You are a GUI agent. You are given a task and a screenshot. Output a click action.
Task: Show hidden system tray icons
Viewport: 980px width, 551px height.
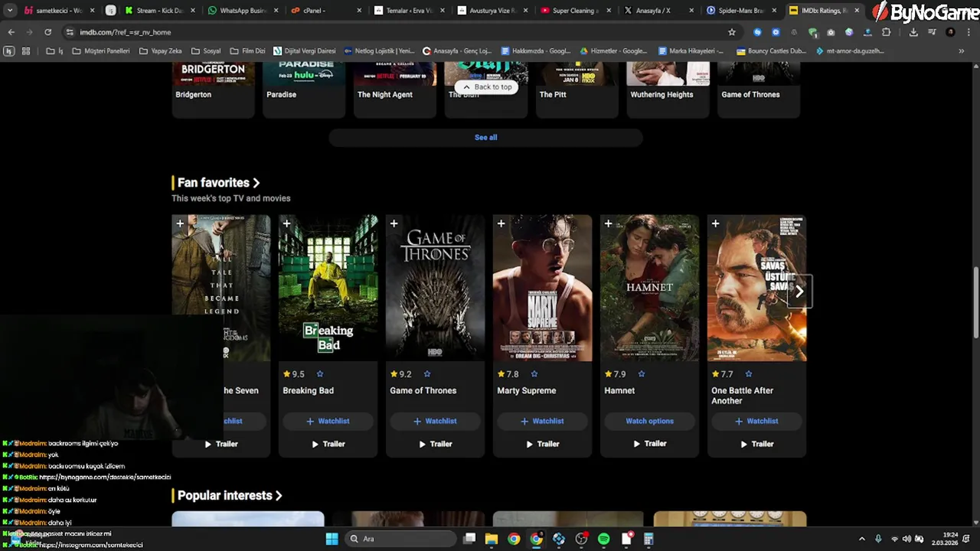[x=861, y=539]
